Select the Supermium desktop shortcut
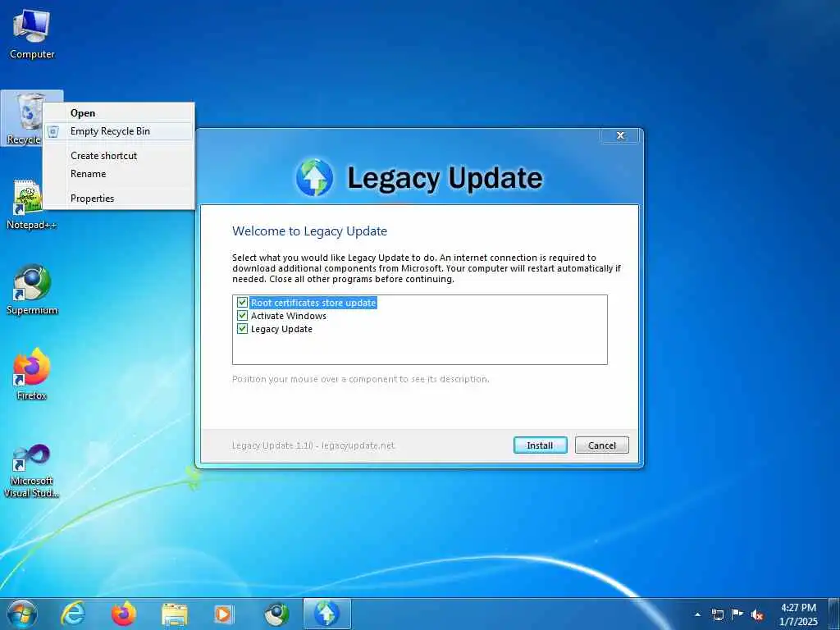 pyautogui.click(x=32, y=290)
